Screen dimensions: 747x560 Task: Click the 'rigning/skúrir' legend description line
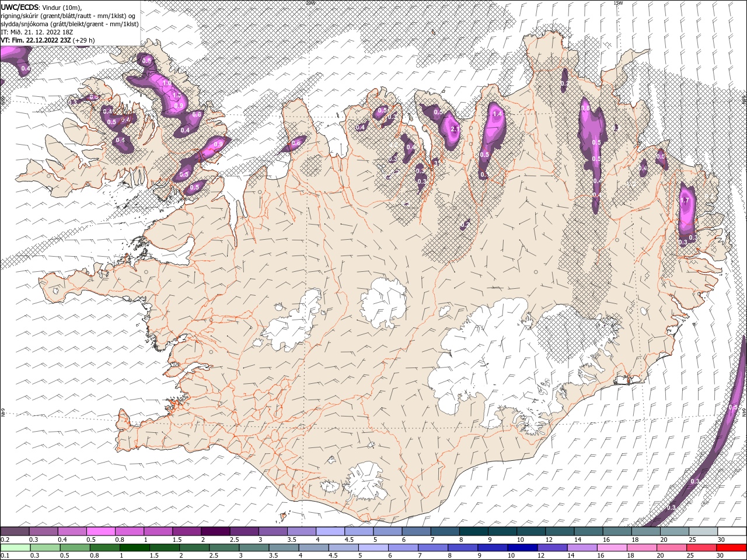tap(68, 16)
